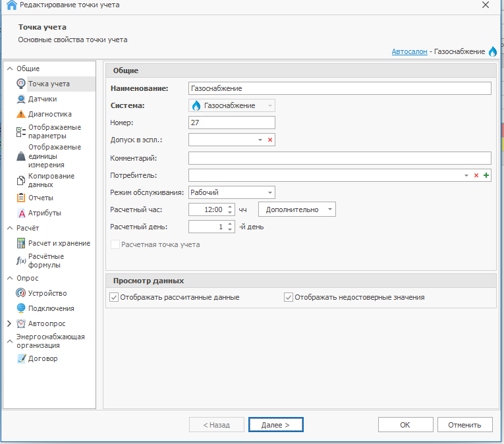Select the Отчеты reports icon

21,198
